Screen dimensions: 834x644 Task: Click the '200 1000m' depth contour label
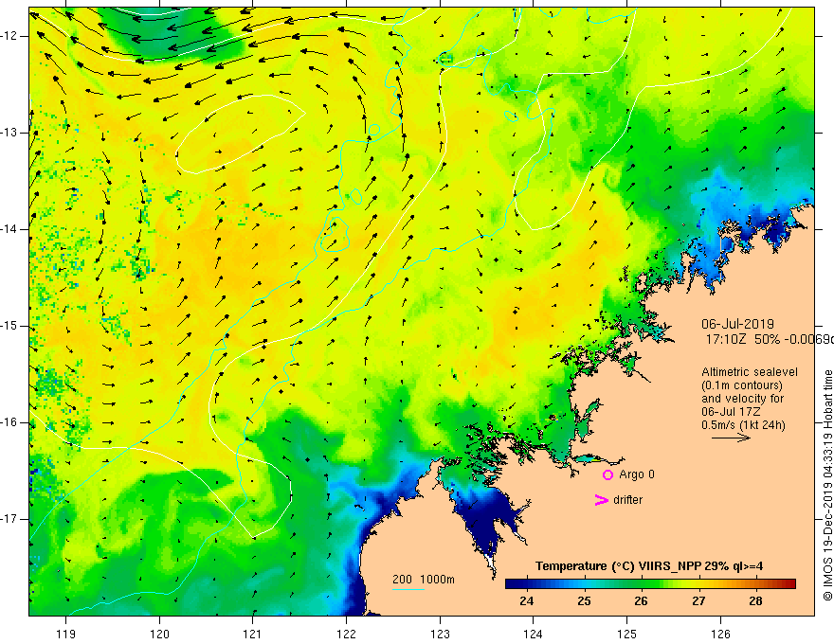tap(424, 580)
